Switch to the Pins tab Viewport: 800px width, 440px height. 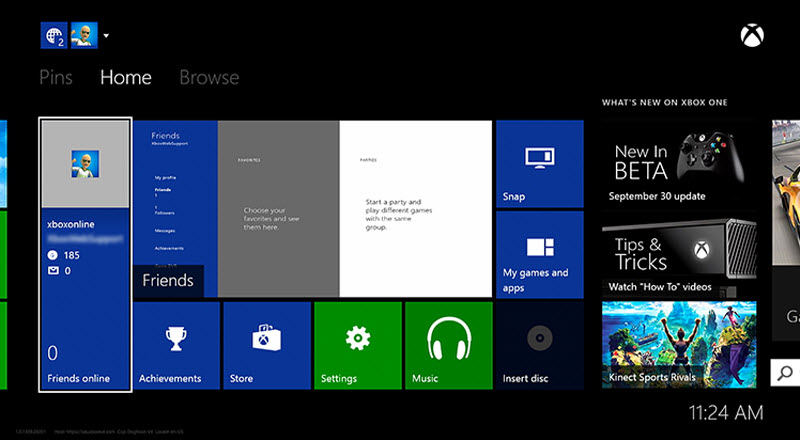click(56, 77)
